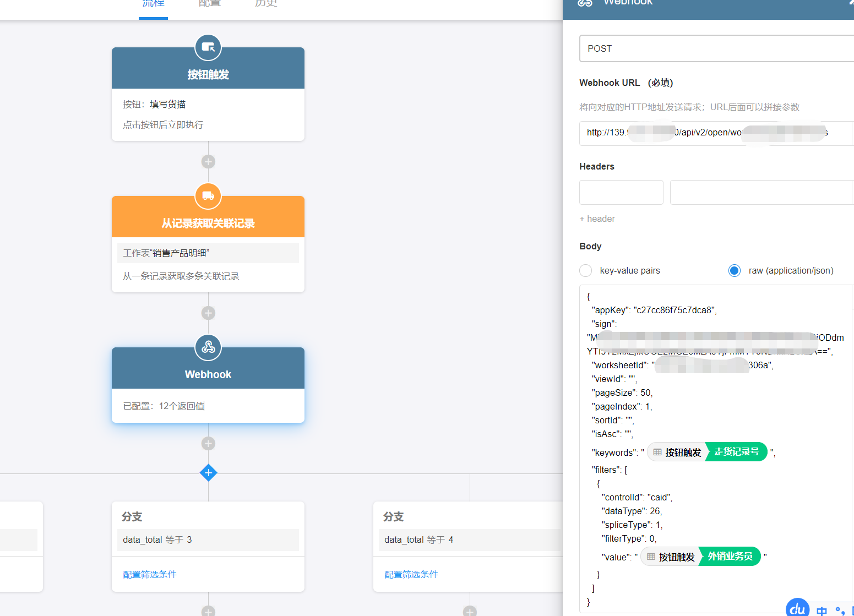Click the 外销业务员 field tag in value

tap(730, 557)
